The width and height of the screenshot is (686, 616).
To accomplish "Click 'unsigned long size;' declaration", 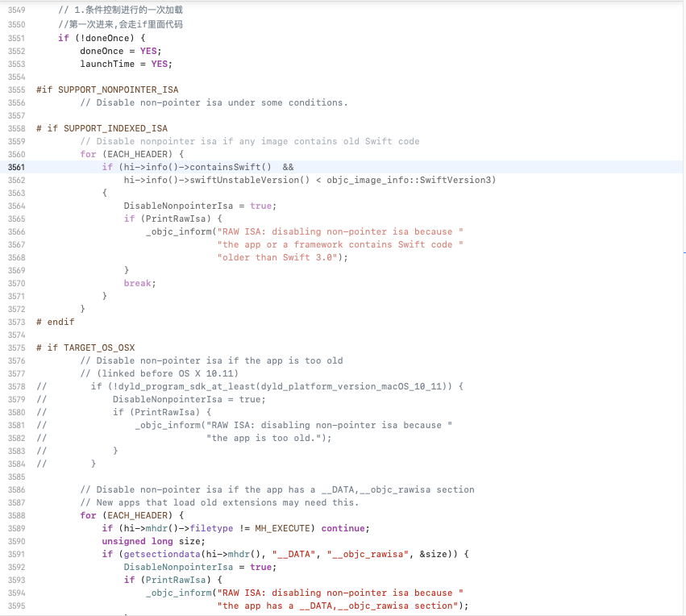I will point(153,542).
